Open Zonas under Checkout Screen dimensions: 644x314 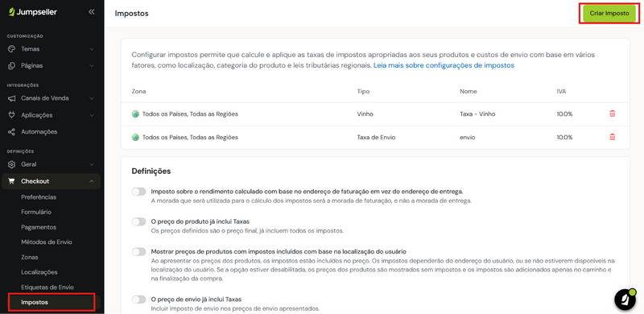click(x=30, y=258)
